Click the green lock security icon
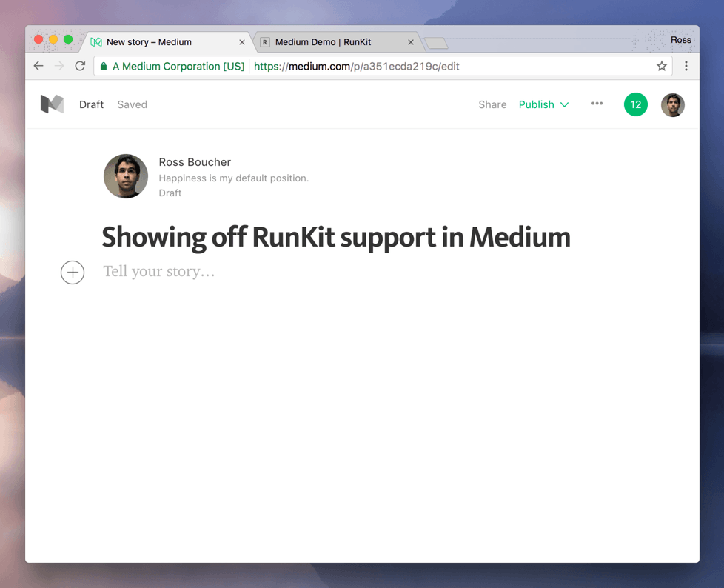Viewport: 724px width, 588px height. click(x=104, y=66)
